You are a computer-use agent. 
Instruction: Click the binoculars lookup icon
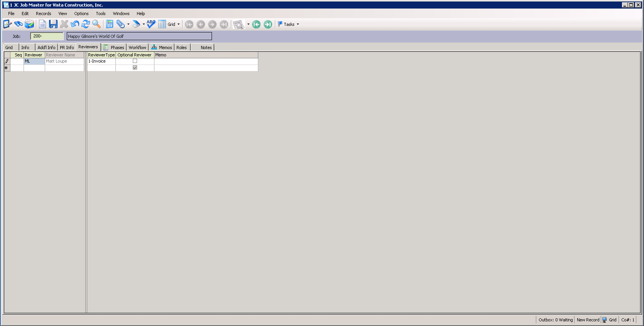[19, 24]
